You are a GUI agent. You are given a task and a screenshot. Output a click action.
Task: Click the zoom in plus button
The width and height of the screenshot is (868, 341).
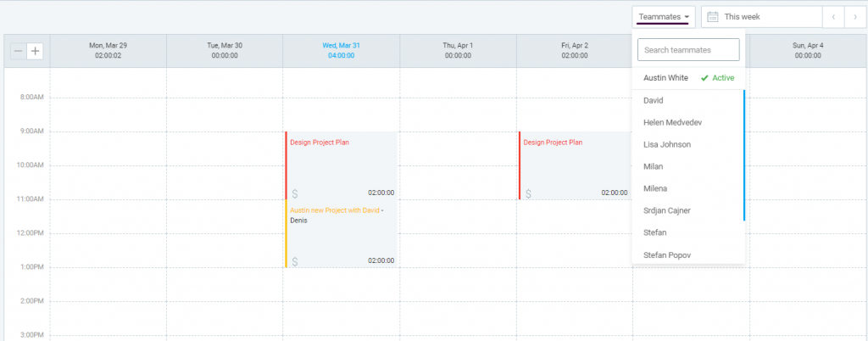coord(35,51)
